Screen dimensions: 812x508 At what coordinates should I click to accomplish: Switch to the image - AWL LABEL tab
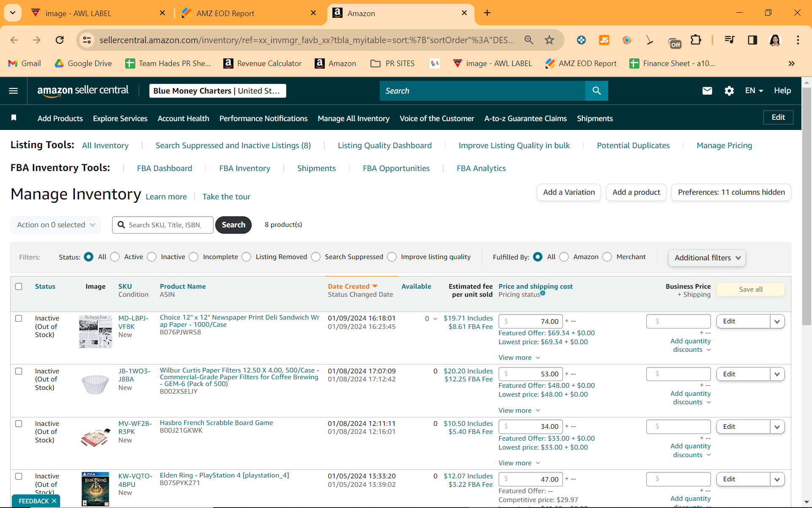(x=98, y=13)
